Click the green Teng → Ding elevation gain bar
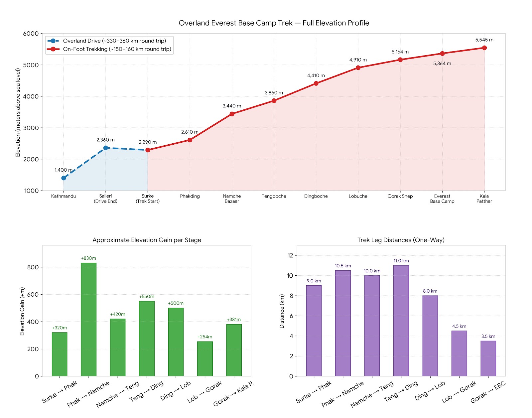The height and width of the screenshot is (418, 532). 147,339
